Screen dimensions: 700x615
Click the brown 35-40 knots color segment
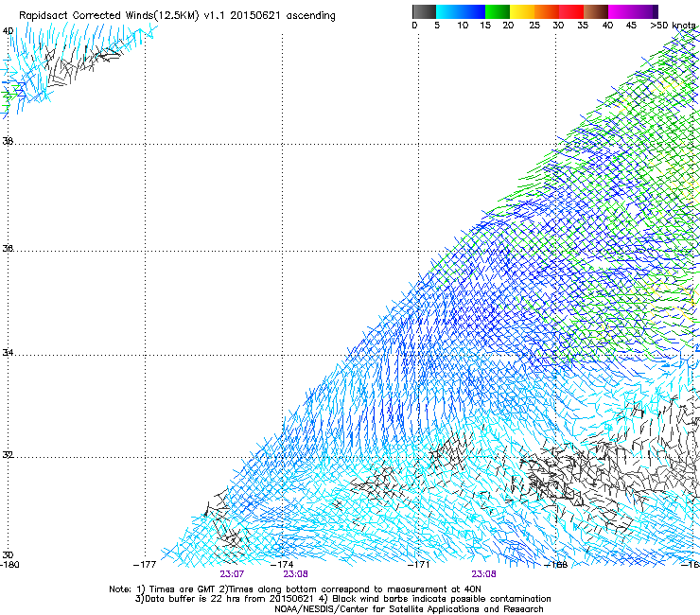click(x=596, y=11)
